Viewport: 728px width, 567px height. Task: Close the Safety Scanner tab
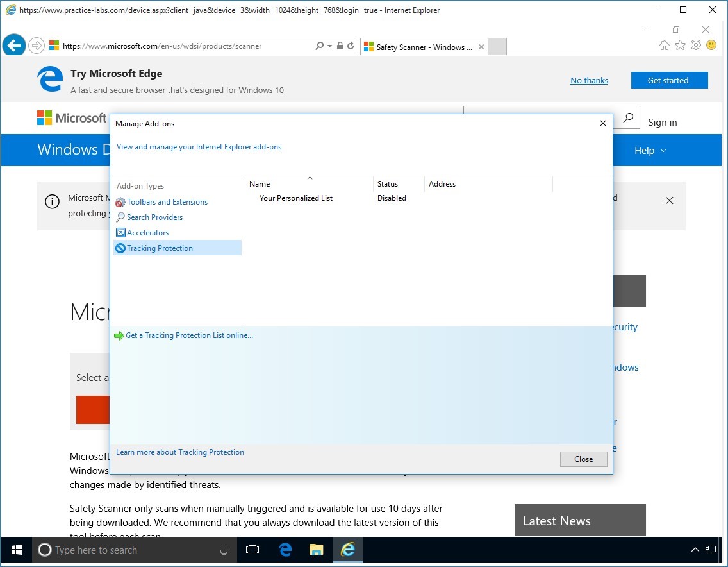click(481, 47)
